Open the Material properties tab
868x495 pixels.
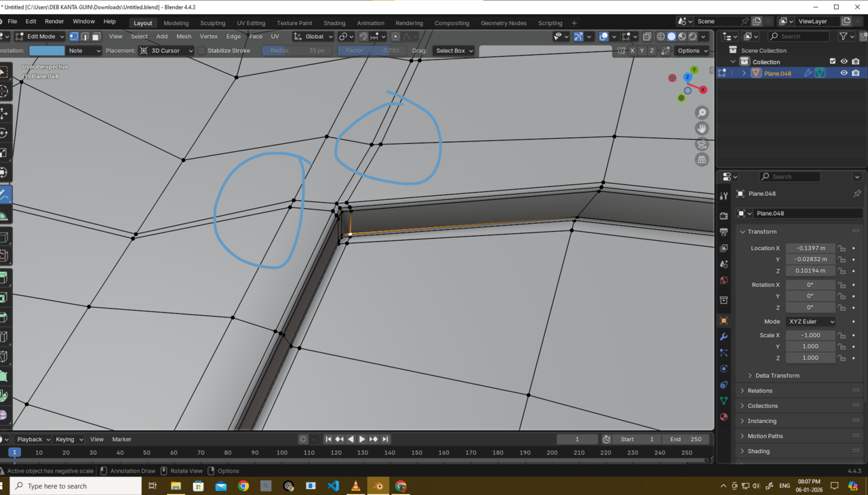[724, 417]
